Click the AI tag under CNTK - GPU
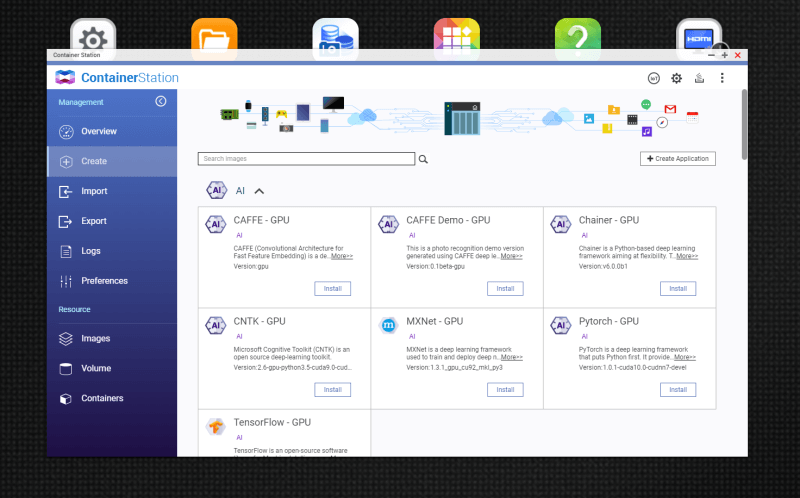The height and width of the screenshot is (498, 800). [x=239, y=337]
